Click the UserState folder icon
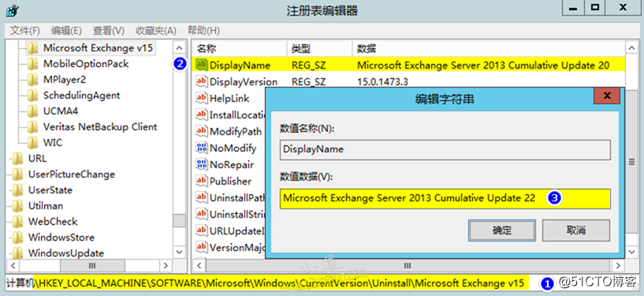The width and height of the screenshot is (644, 296). [x=18, y=190]
